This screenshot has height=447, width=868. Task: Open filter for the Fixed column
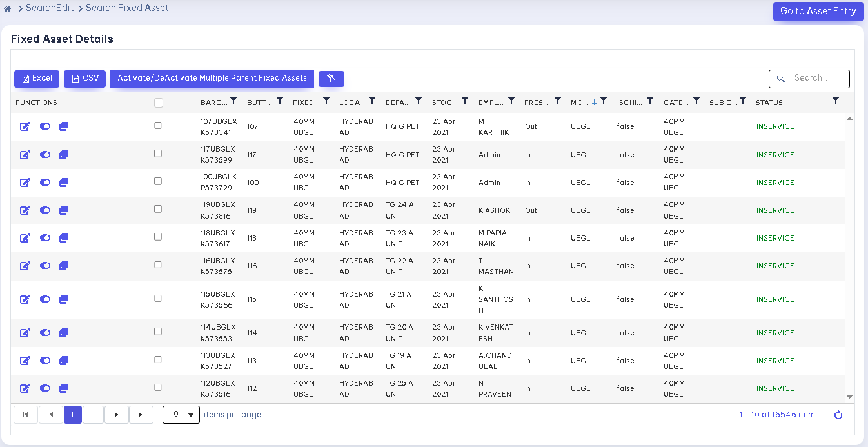(x=326, y=101)
